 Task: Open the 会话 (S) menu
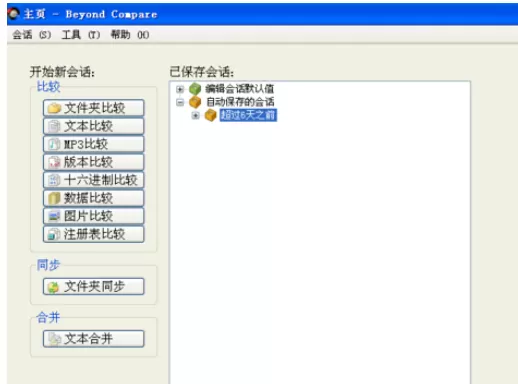tap(32, 35)
